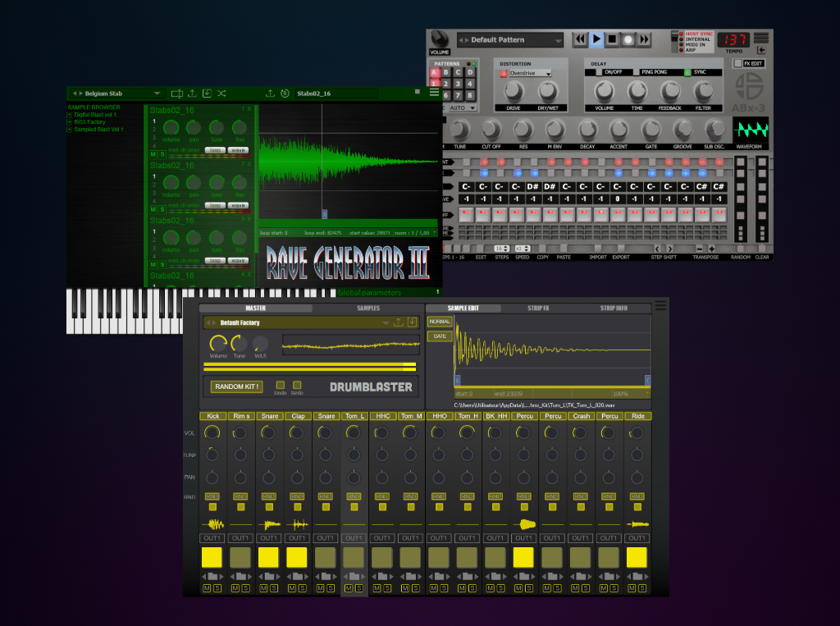
Task: Expand the Digital Blast vol 1 folder
Action: click(70, 115)
